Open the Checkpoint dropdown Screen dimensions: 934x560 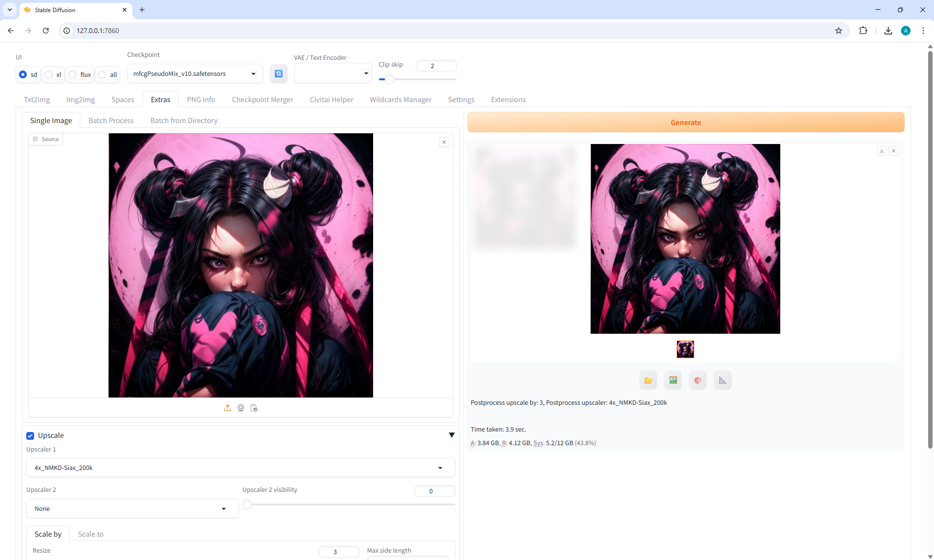click(195, 73)
